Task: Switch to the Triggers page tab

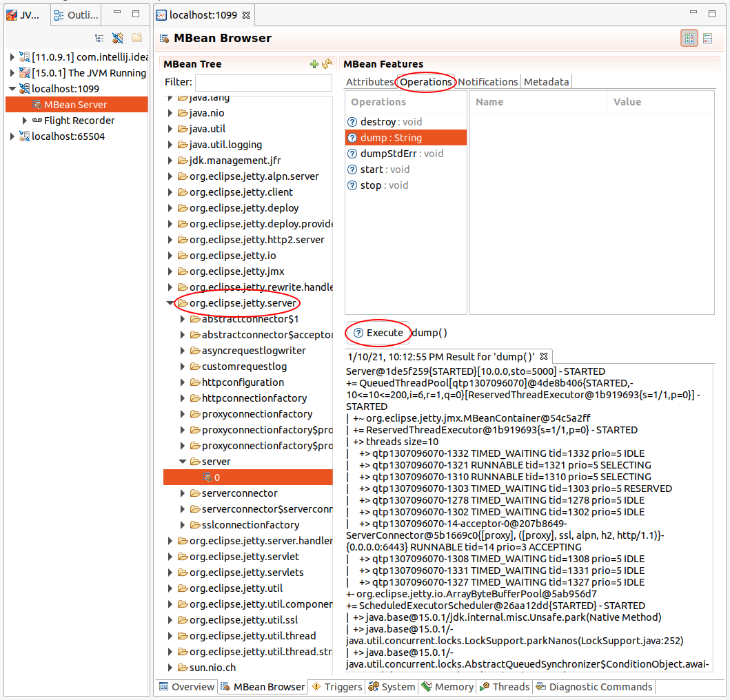Action: click(337, 686)
